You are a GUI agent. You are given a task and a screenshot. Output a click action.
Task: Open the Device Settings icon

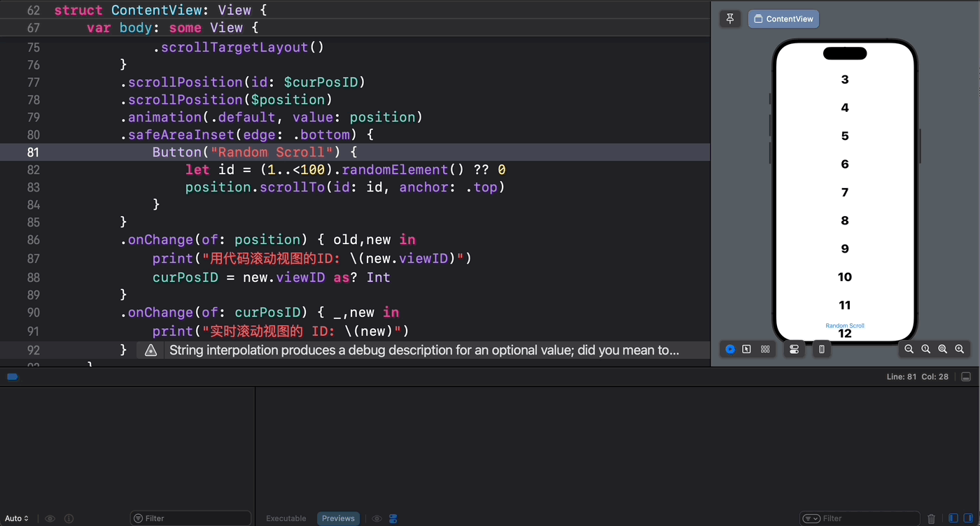(794, 349)
